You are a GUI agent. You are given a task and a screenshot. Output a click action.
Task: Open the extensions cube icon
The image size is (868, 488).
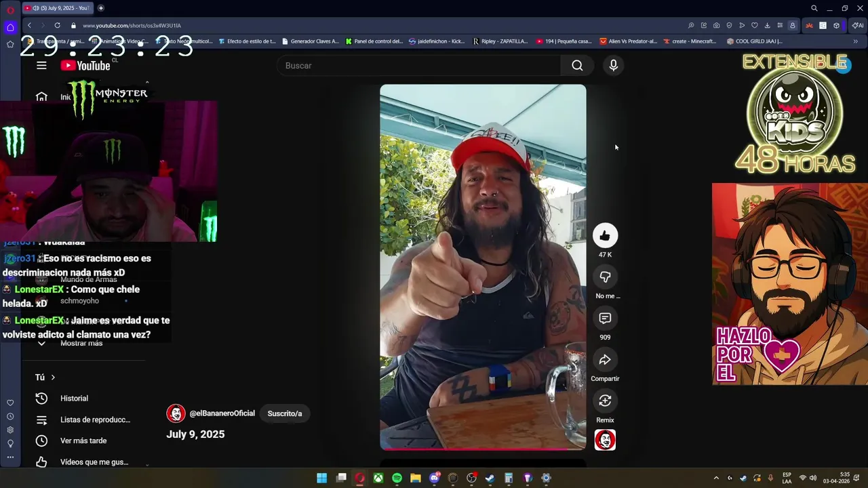point(836,25)
